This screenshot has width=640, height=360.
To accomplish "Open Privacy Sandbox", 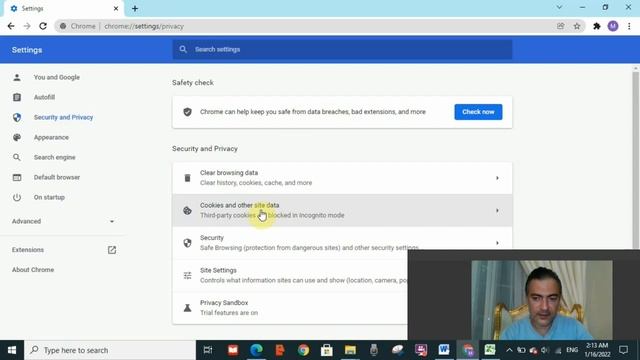I will tap(290, 308).
